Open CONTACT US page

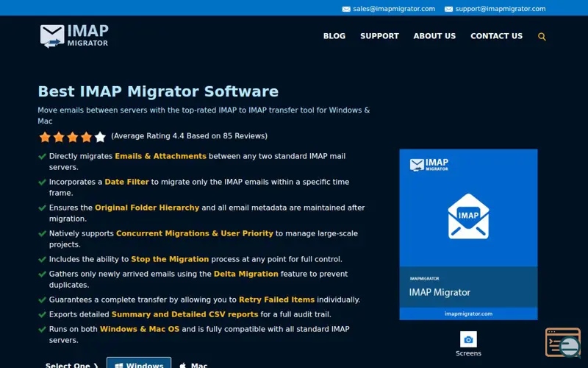click(497, 36)
